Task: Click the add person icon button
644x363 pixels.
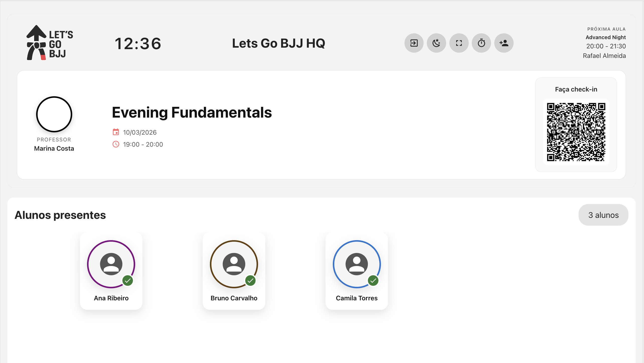Action: tap(504, 43)
